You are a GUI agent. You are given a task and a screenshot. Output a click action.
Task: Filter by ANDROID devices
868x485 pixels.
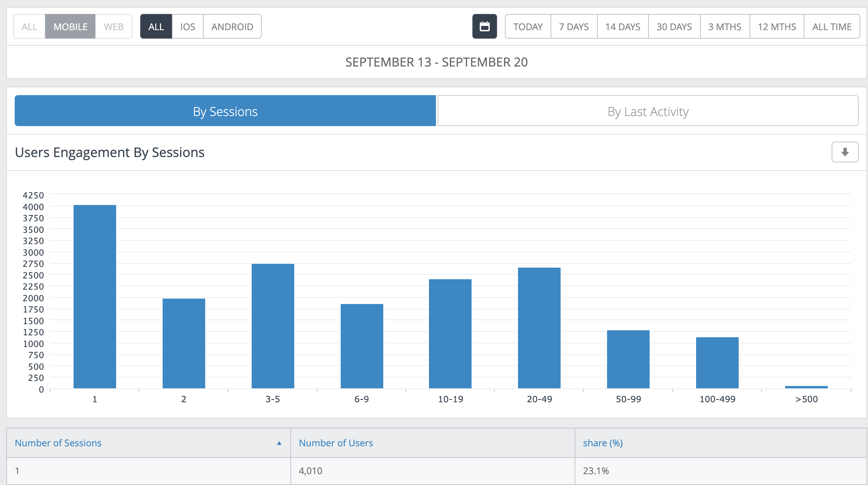232,27
